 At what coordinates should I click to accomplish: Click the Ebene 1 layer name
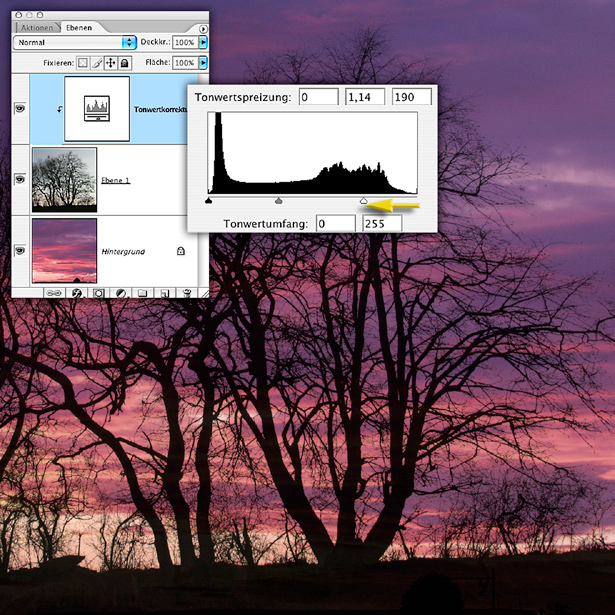[x=115, y=180]
